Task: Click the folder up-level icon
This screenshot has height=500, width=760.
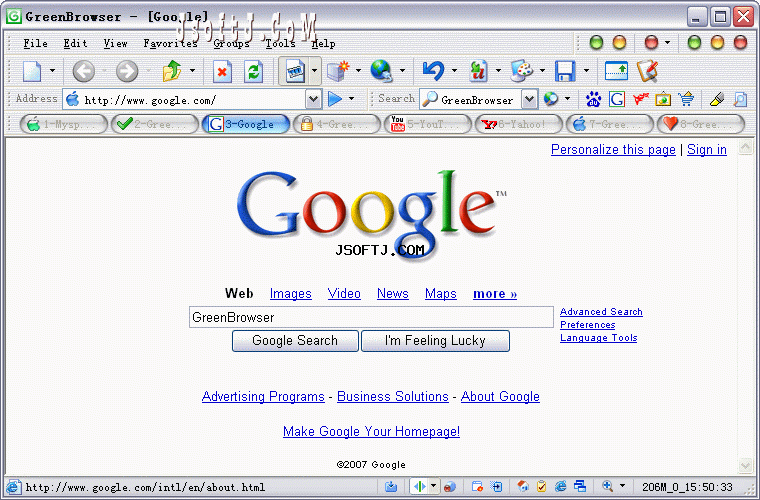Action: tap(172, 71)
